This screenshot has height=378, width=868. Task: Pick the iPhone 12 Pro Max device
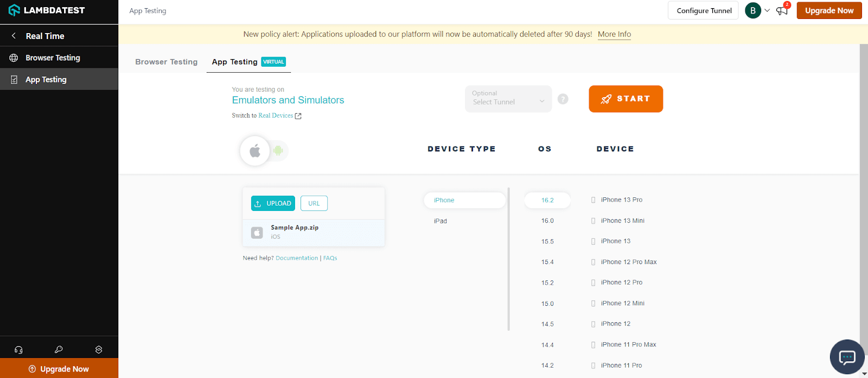(x=624, y=262)
